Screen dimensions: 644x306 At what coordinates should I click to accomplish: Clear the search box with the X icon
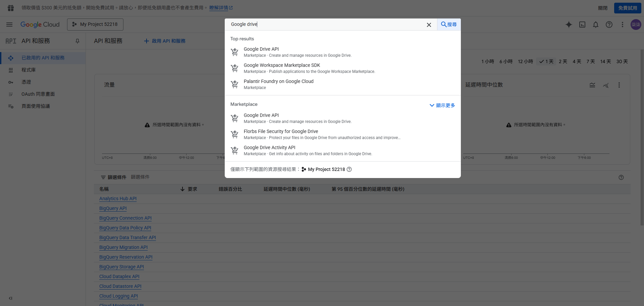[429, 25]
